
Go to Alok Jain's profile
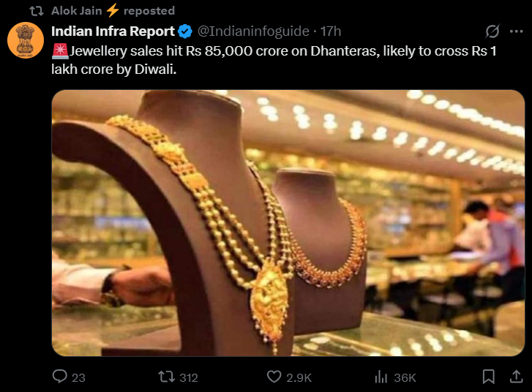[77, 10]
